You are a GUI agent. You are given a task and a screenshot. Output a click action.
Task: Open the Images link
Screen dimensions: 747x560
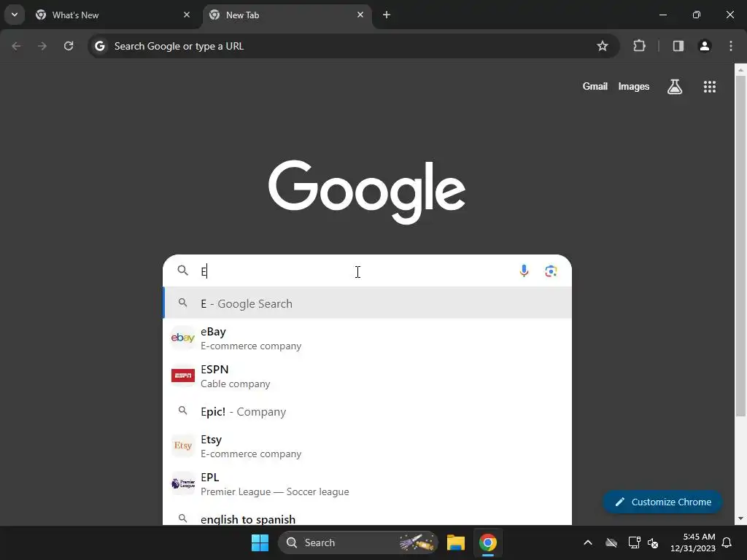coord(634,86)
